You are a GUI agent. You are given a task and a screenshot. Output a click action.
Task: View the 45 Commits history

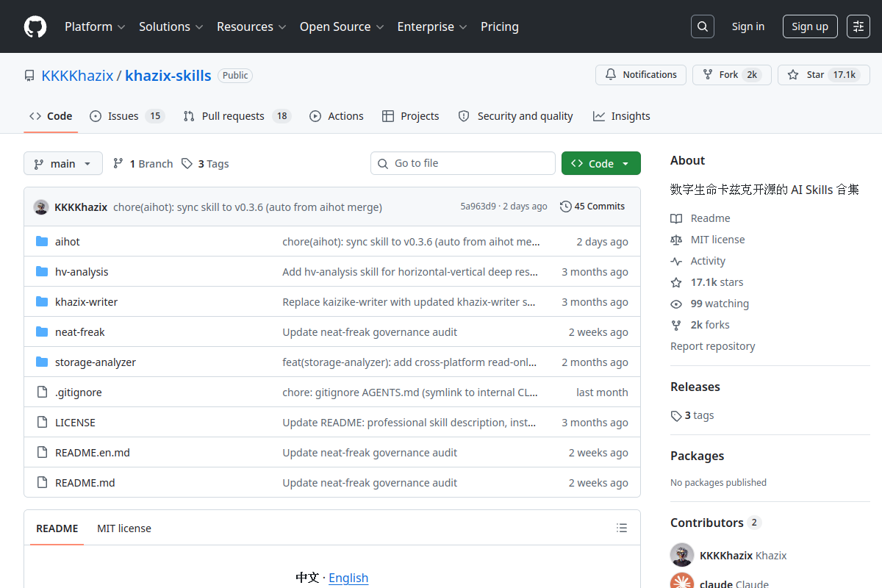pos(592,207)
